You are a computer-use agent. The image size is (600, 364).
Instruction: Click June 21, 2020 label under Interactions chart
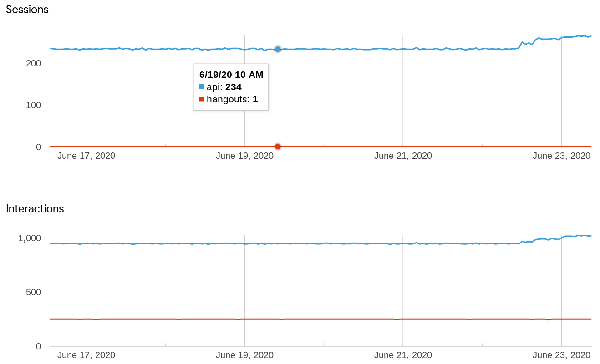click(403, 355)
